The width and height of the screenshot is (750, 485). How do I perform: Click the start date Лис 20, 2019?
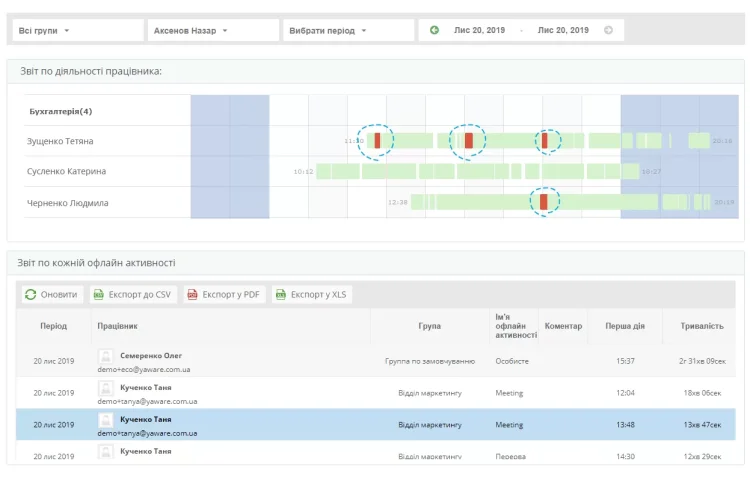(479, 30)
